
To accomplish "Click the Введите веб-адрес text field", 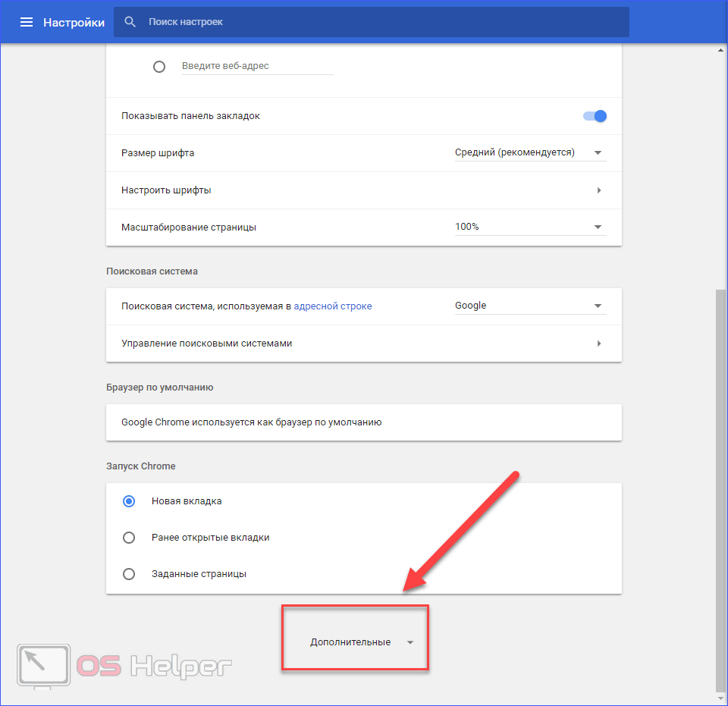I will click(x=257, y=66).
